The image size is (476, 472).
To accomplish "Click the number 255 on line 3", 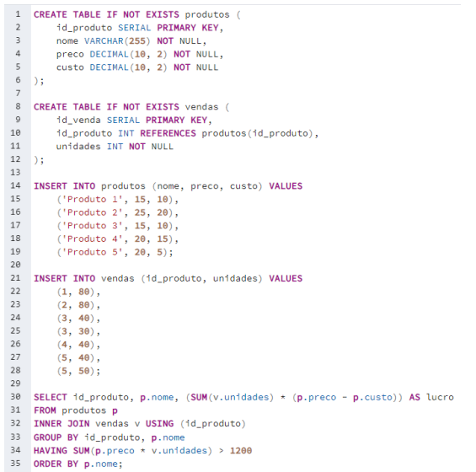I will coord(137,41).
